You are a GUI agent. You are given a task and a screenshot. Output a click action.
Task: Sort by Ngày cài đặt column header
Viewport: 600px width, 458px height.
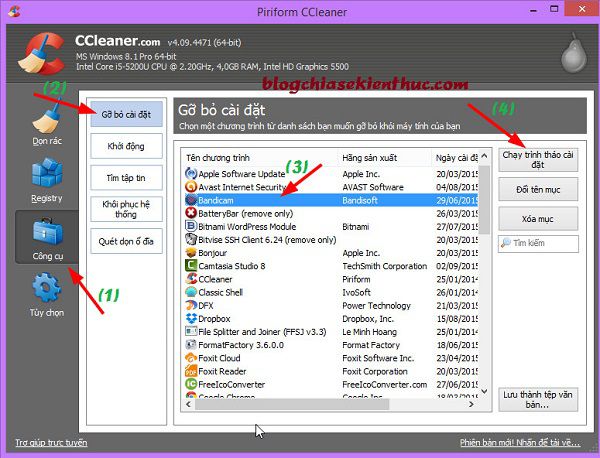point(455,158)
